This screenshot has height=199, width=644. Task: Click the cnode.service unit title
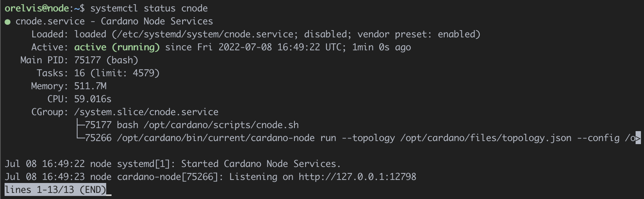click(50, 21)
